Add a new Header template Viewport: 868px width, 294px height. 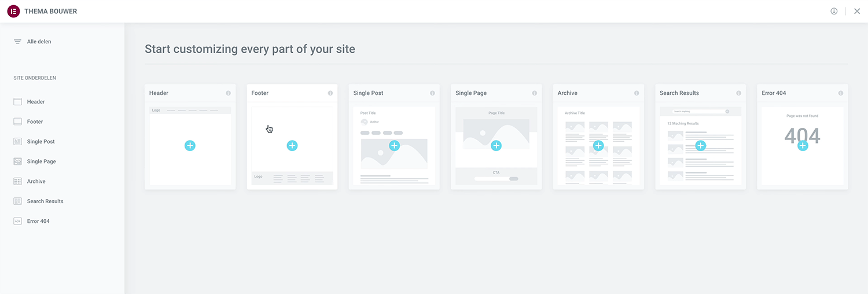[190, 146]
